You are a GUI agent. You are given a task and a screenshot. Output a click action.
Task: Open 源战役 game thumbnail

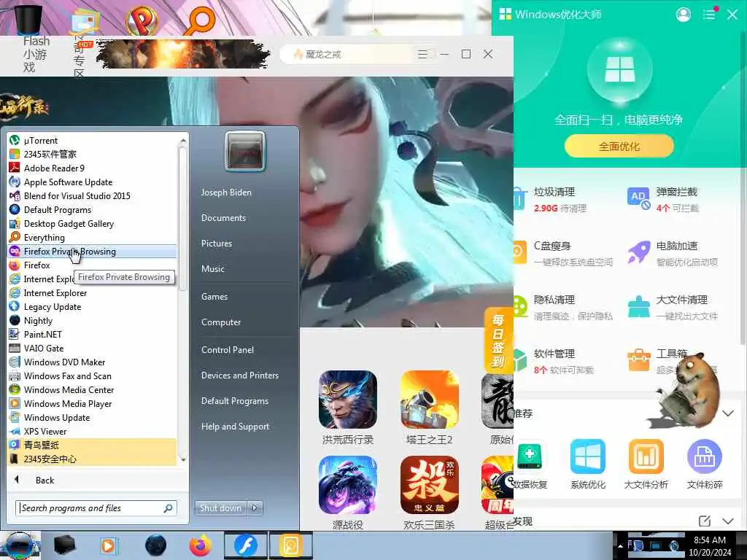pyautogui.click(x=348, y=493)
